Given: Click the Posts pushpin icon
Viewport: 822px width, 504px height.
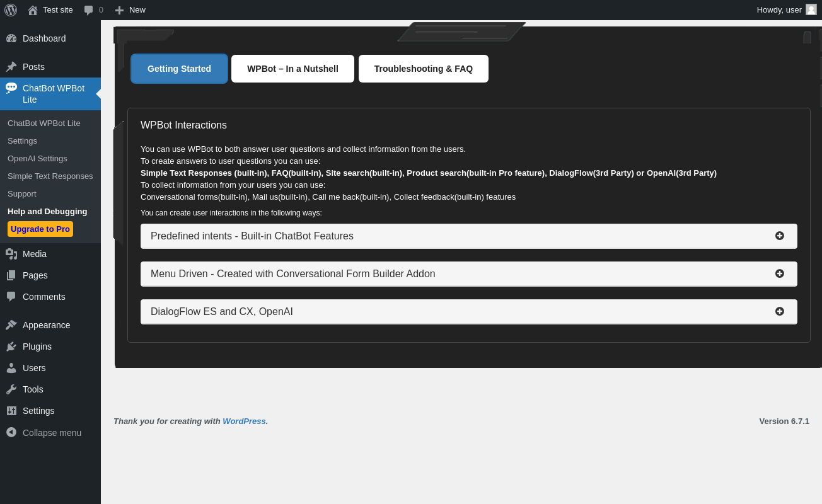Looking at the screenshot, I should [11, 67].
